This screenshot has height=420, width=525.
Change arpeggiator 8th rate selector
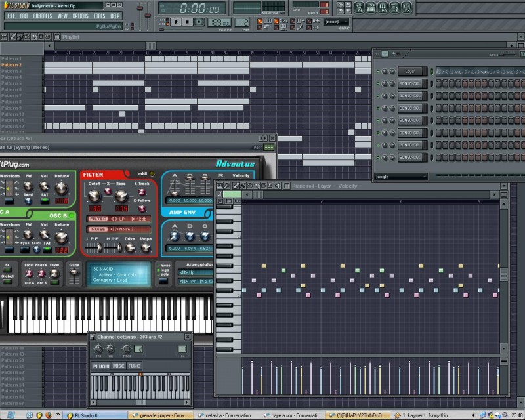click(x=189, y=281)
